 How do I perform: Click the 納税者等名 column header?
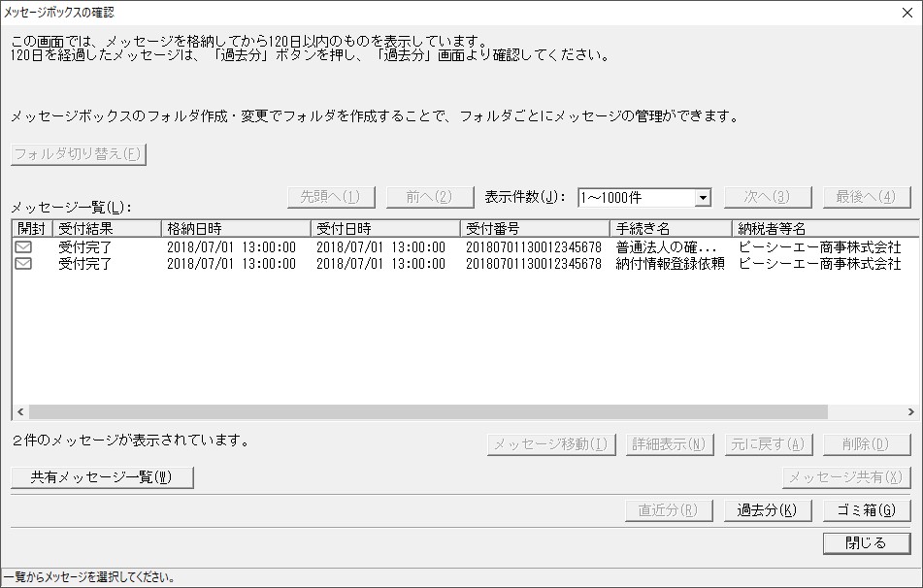click(825, 228)
